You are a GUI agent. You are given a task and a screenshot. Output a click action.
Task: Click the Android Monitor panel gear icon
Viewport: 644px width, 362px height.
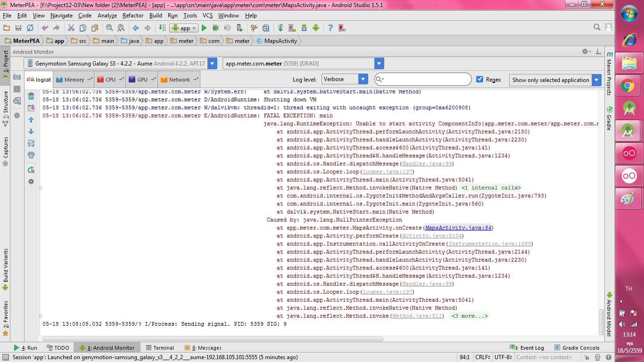586,51
